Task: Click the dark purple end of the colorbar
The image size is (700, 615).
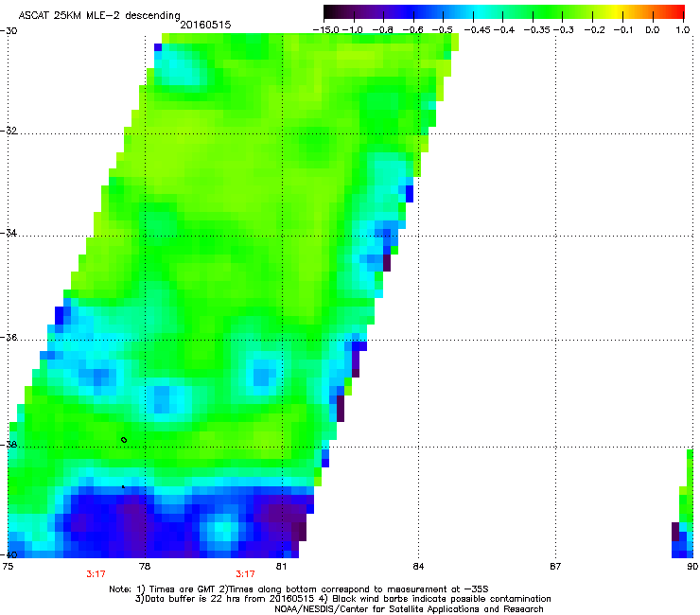Action: click(331, 12)
